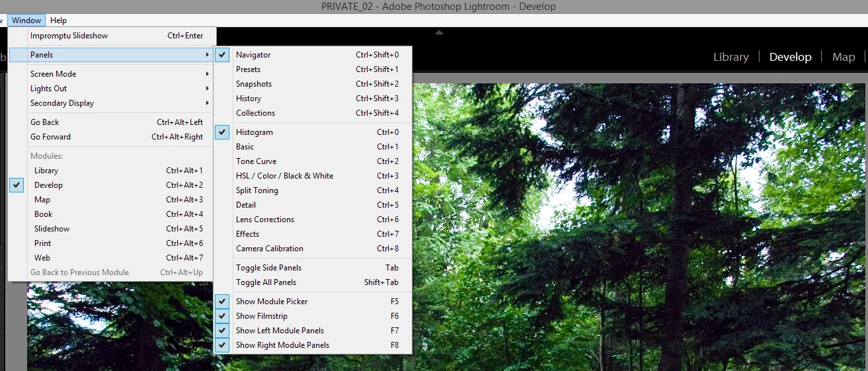This screenshot has width=868, height=371.
Task: Expand the Panels submenu
Action: pos(111,55)
